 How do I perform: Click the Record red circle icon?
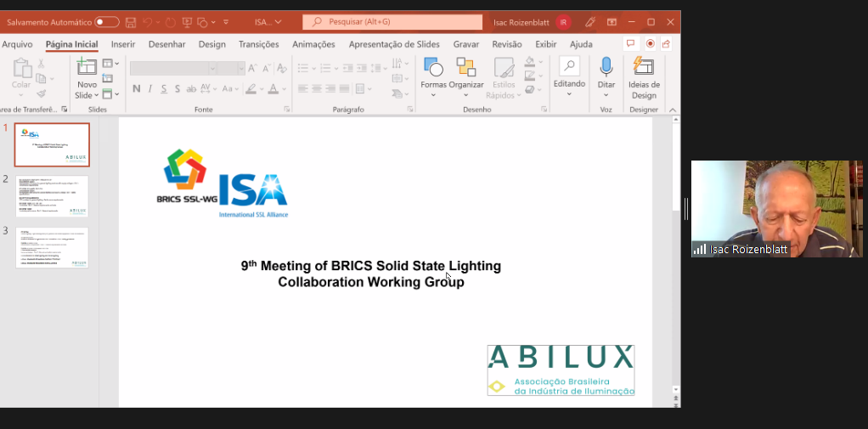point(651,43)
